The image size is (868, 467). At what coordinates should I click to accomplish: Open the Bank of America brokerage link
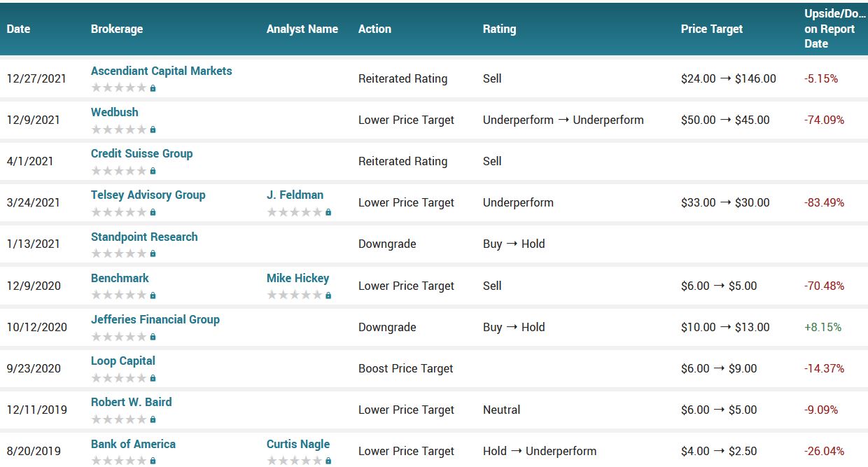click(133, 444)
